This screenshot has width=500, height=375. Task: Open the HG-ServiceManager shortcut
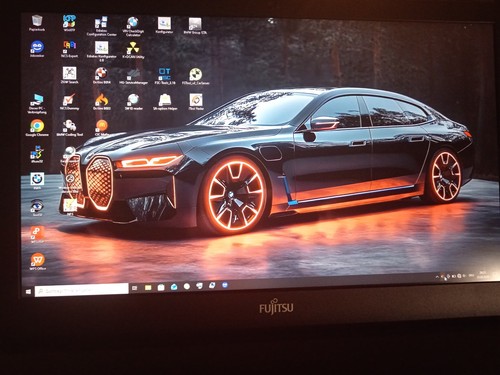click(x=133, y=76)
